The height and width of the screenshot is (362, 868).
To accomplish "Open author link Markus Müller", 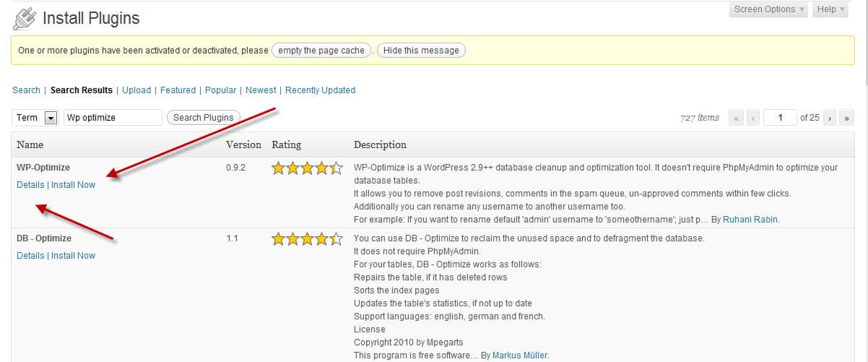I will (x=519, y=355).
